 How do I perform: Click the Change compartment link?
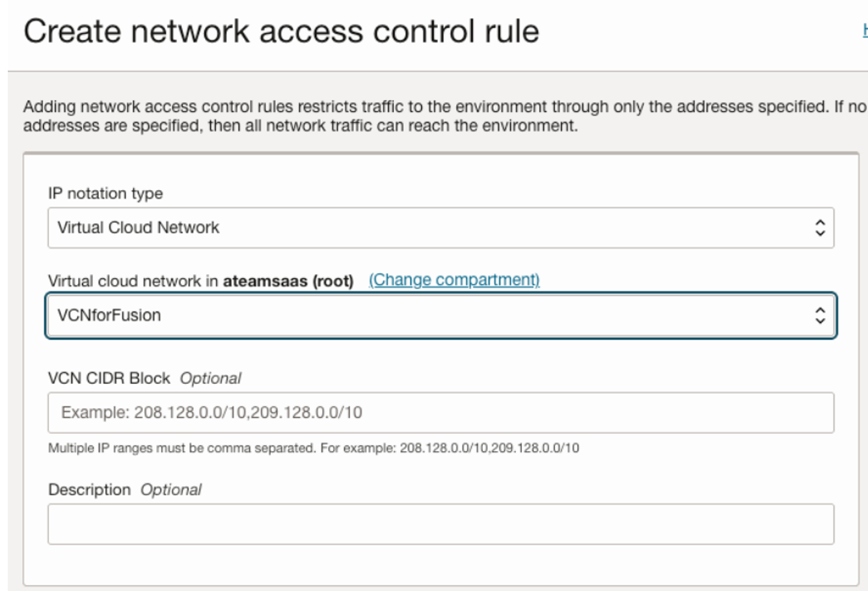(x=454, y=280)
